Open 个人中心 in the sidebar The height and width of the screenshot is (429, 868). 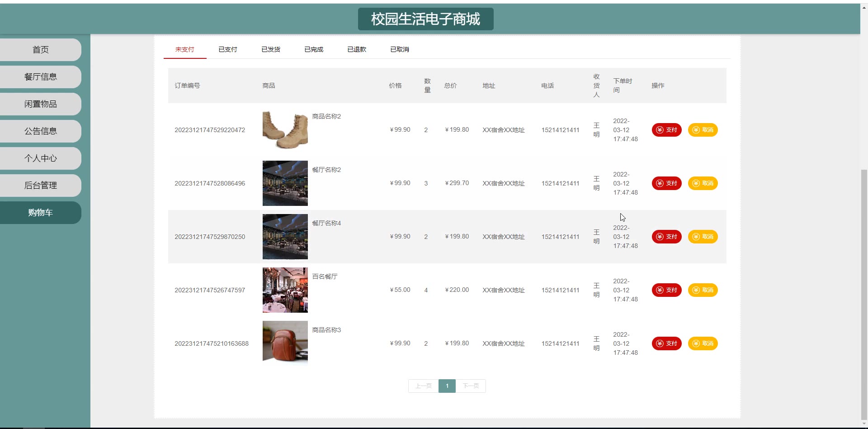coord(41,158)
